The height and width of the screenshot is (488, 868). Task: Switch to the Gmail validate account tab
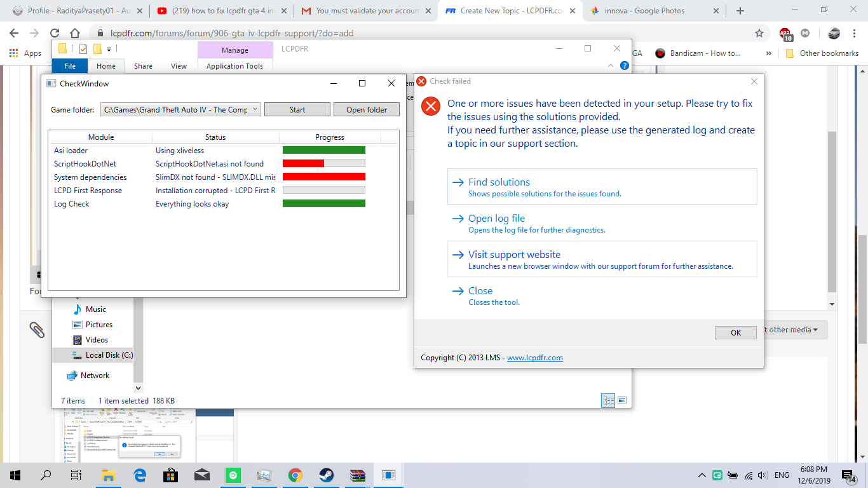(367, 11)
